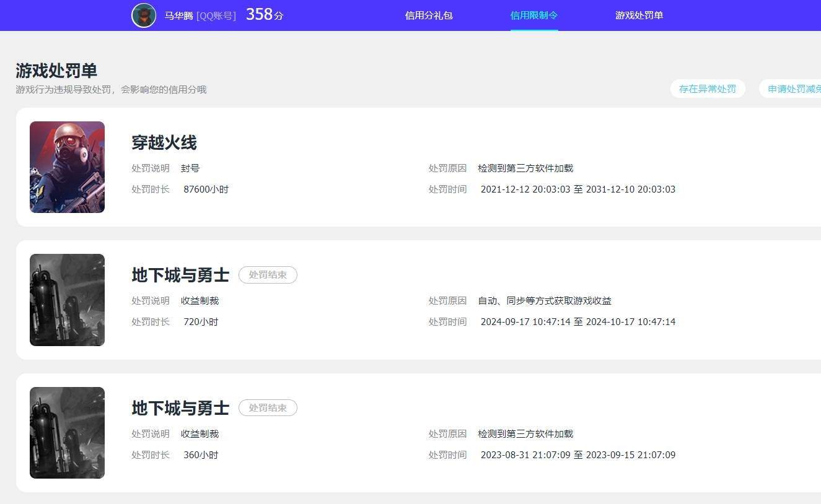The width and height of the screenshot is (821, 504).
Task: Click the user avatar in the header
Action: pyautogui.click(x=144, y=15)
